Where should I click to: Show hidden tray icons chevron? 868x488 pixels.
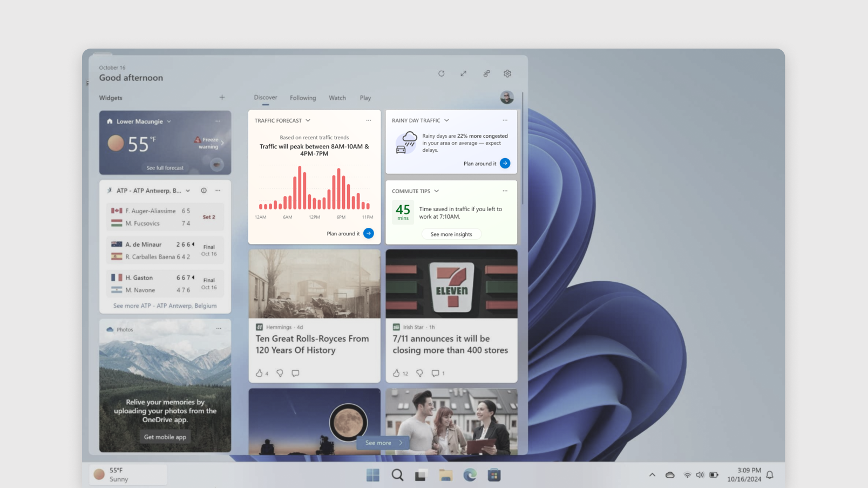click(x=652, y=475)
